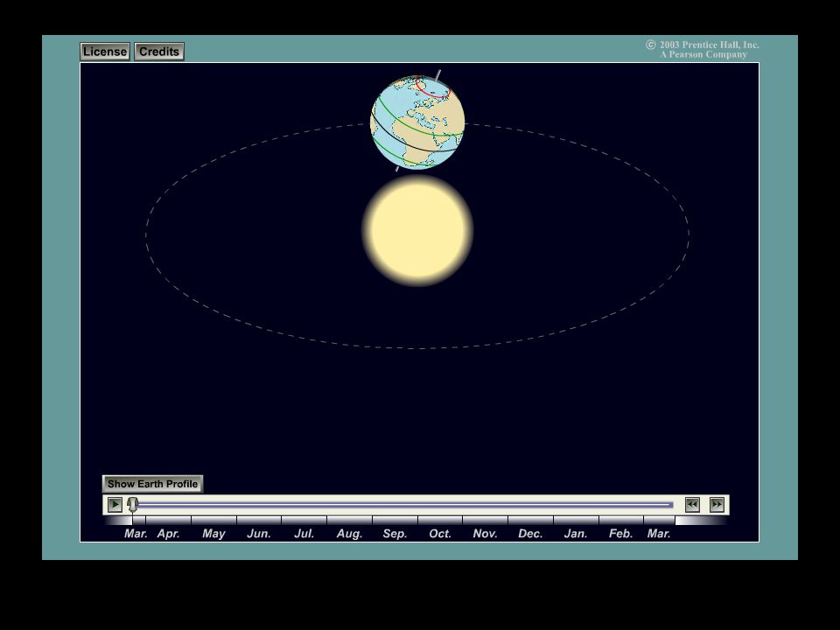The height and width of the screenshot is (630, 840).
Task: Select Feb. on the month scale
Action: pyautogui.click(x=621, y=534)
